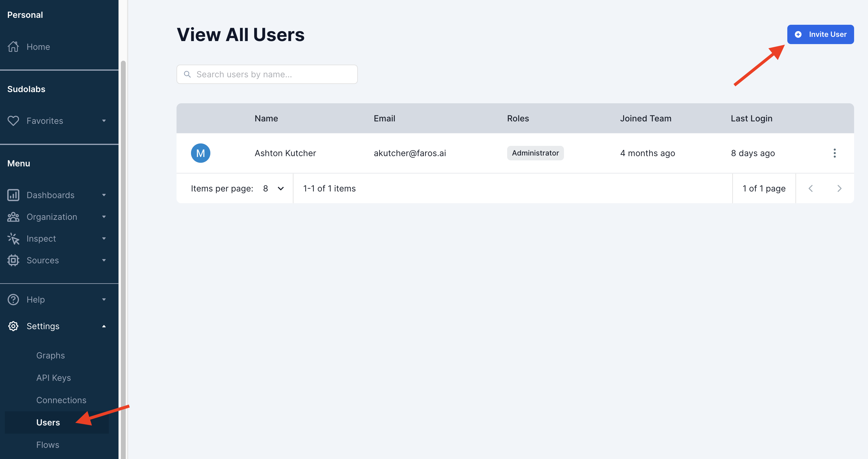The height and width of the screenshot is (459, 868).
Task: Click the Sources chip icon
Action: tap(13, 260)
